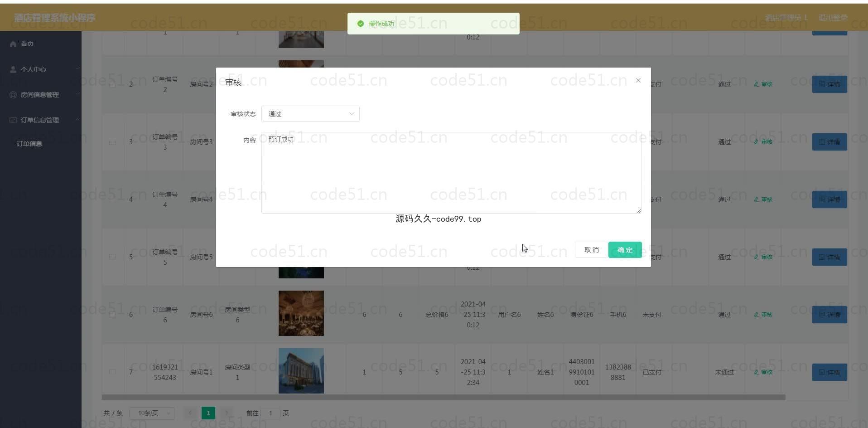
Task: Open 详情 button for row 7
Action: (x=829, y=372)
